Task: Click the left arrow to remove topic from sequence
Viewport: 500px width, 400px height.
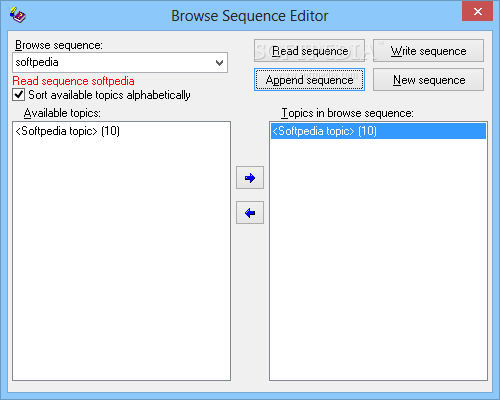Action: click(250, 213)
